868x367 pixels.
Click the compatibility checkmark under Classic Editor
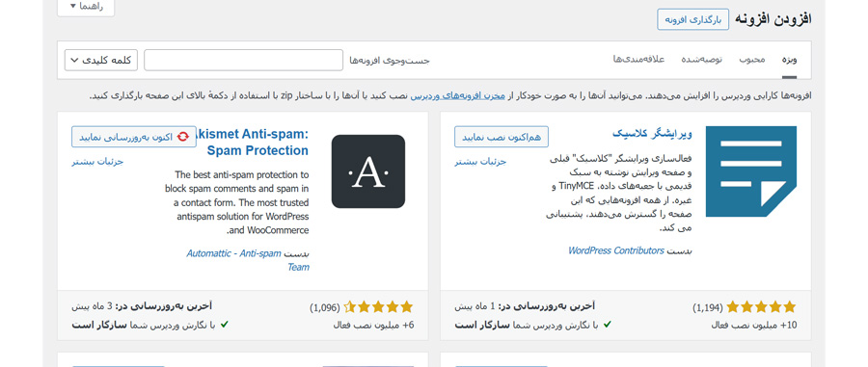point(608,324)
